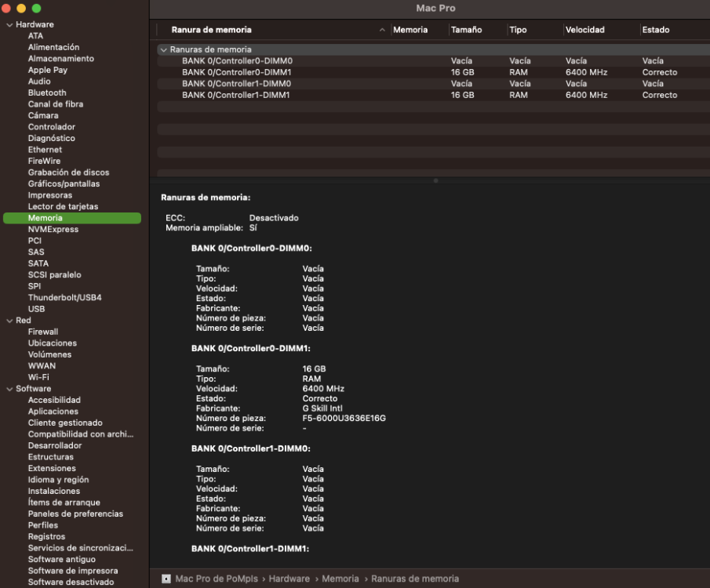
Task: Select Audio in the sidebar
Action: [39, 82]
